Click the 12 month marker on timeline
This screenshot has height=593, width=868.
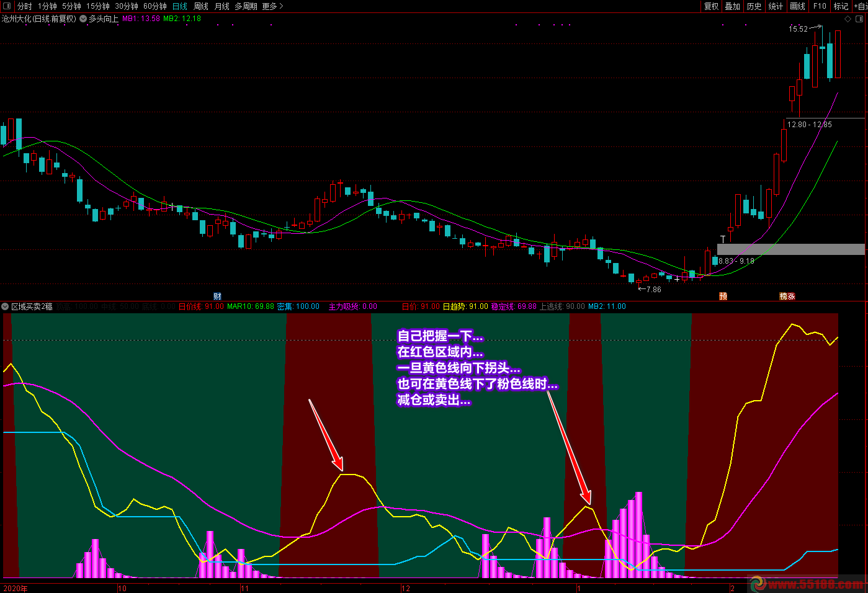(406, 588)
